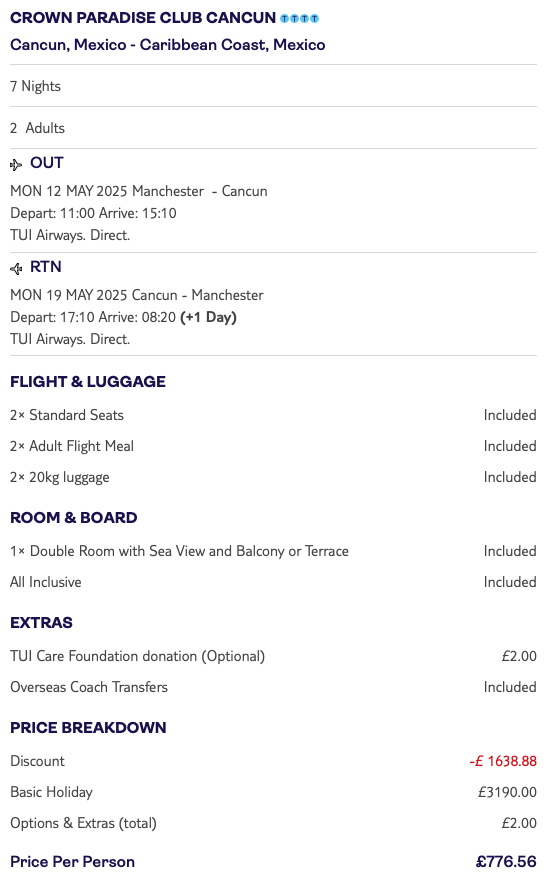Select the 7 Nights row
This screenshot has height=885, width=546.
point(273,86)
